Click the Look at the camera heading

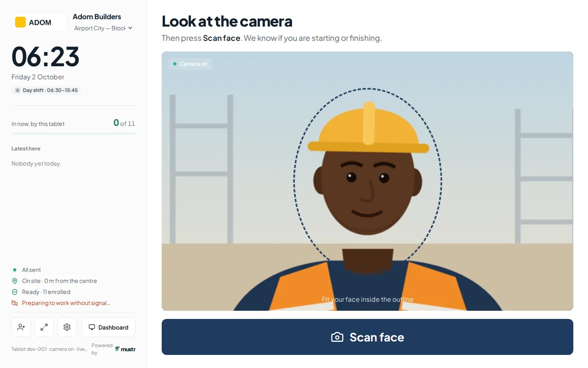[x=227, y=21]
